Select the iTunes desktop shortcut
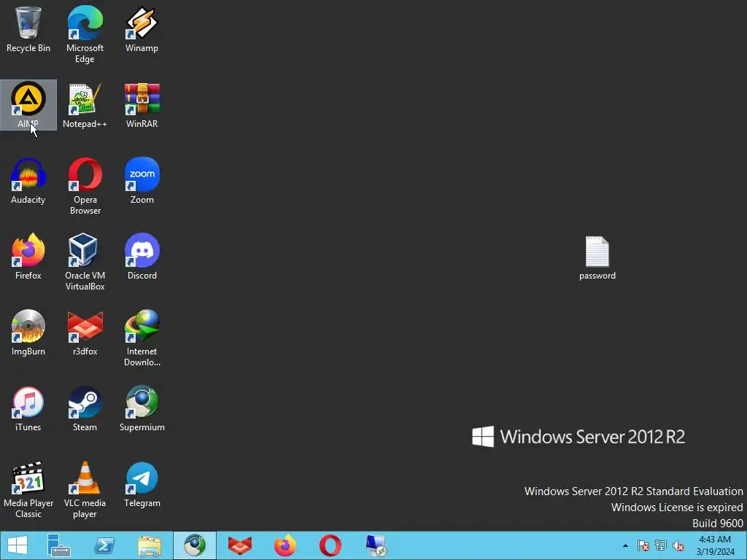747x560 pixels. click(28, 408)
